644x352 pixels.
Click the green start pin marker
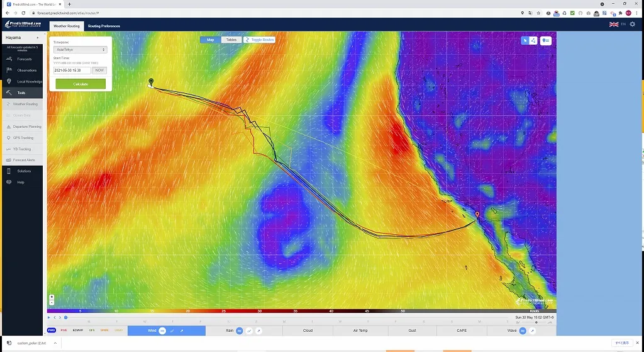pyautogui.click(x=151, y=82)
